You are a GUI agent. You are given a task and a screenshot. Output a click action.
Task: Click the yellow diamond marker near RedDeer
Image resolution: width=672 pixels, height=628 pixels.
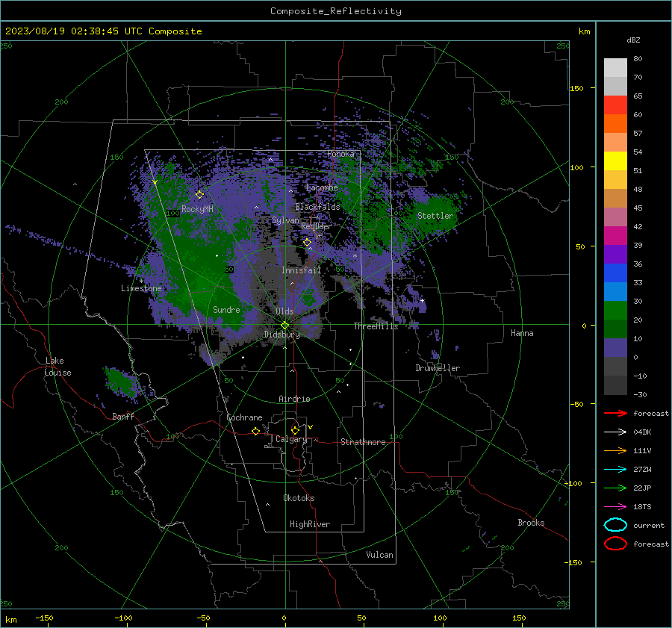pyautogui.click(x=307, y=243)
